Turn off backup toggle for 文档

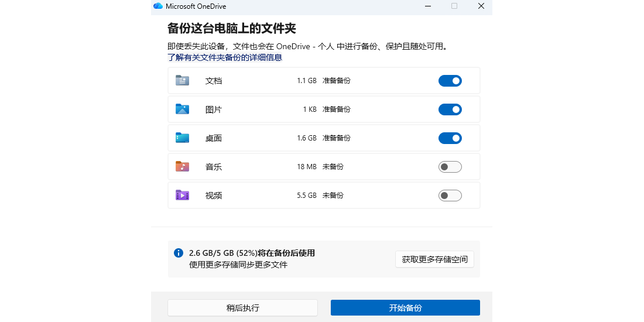click(450, 81)
